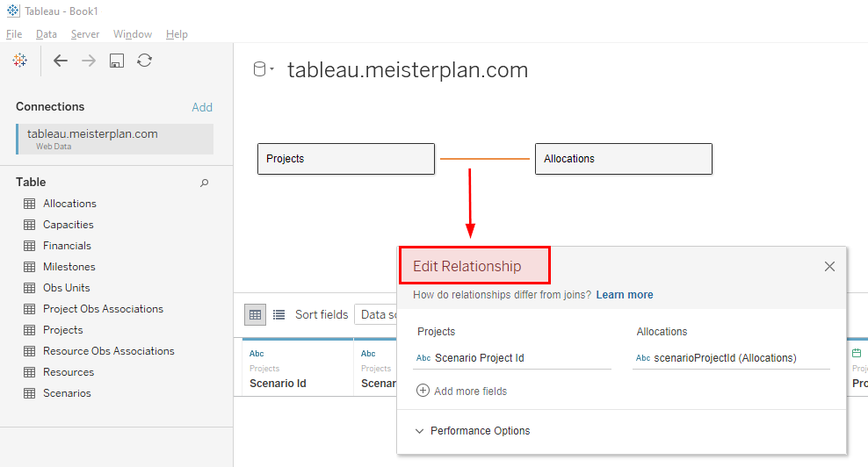Open the Data menu
The height and width of the screenshot is (467, 868).
(47, 34)
